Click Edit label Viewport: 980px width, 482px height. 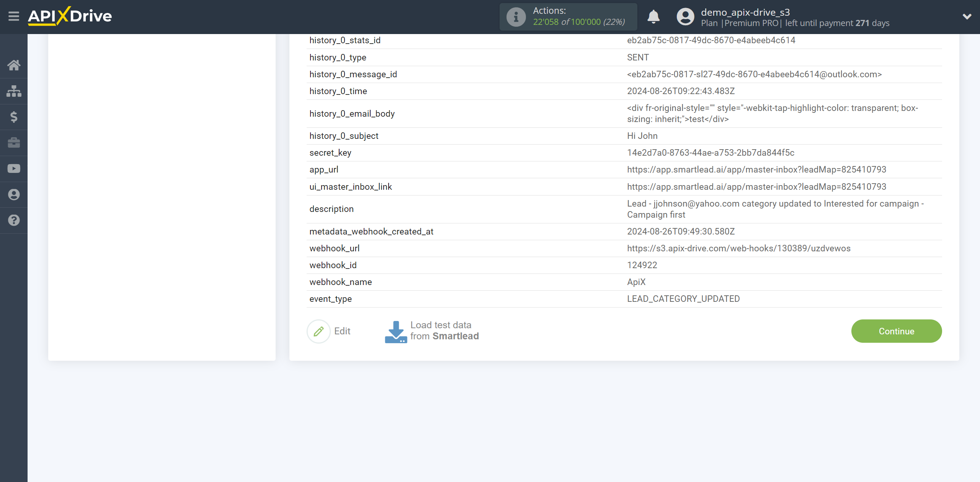click(342, 331)
